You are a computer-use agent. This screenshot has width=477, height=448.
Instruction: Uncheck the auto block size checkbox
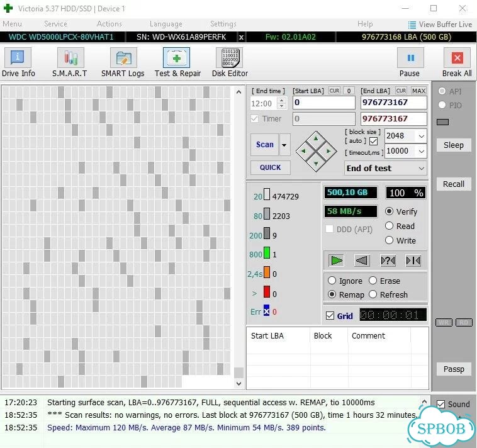374,141
